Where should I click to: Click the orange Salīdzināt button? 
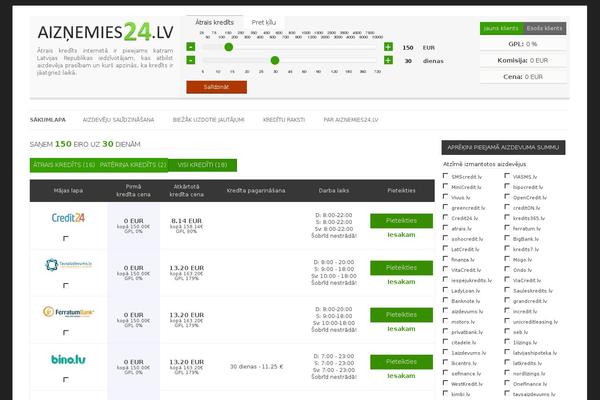click(x=217, y=87)
